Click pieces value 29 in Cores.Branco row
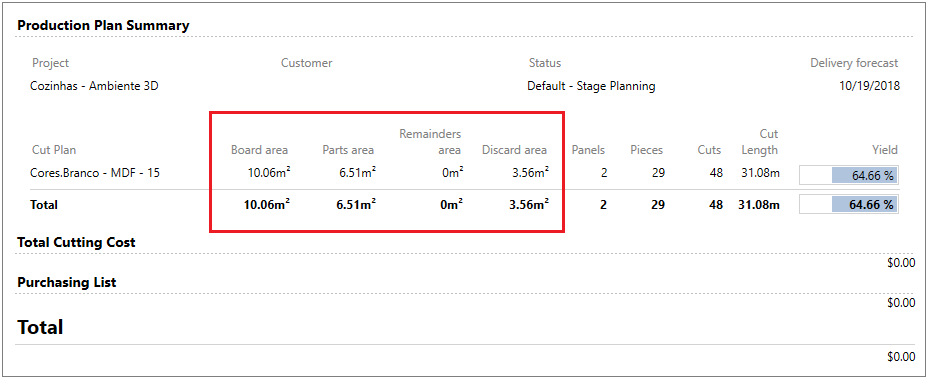Viewport: 933px width, 385px height. (x=658, y=174)
